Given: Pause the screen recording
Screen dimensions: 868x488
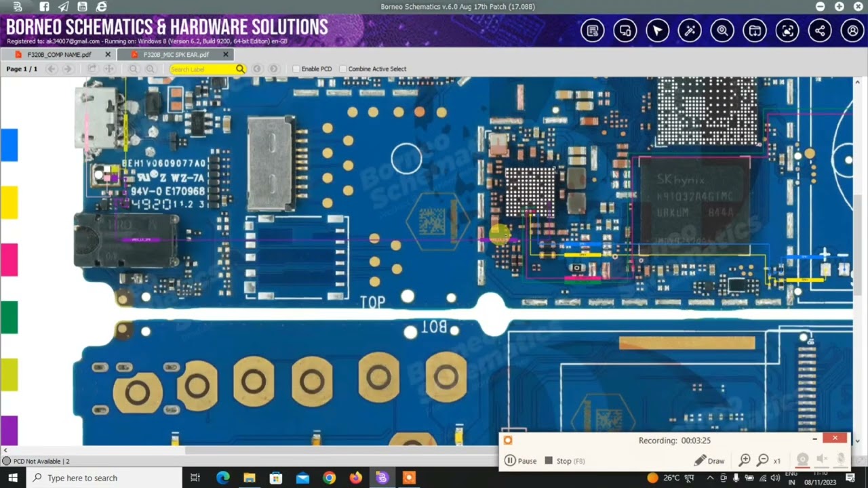Looking at the screenshot, I should [520, 461].
